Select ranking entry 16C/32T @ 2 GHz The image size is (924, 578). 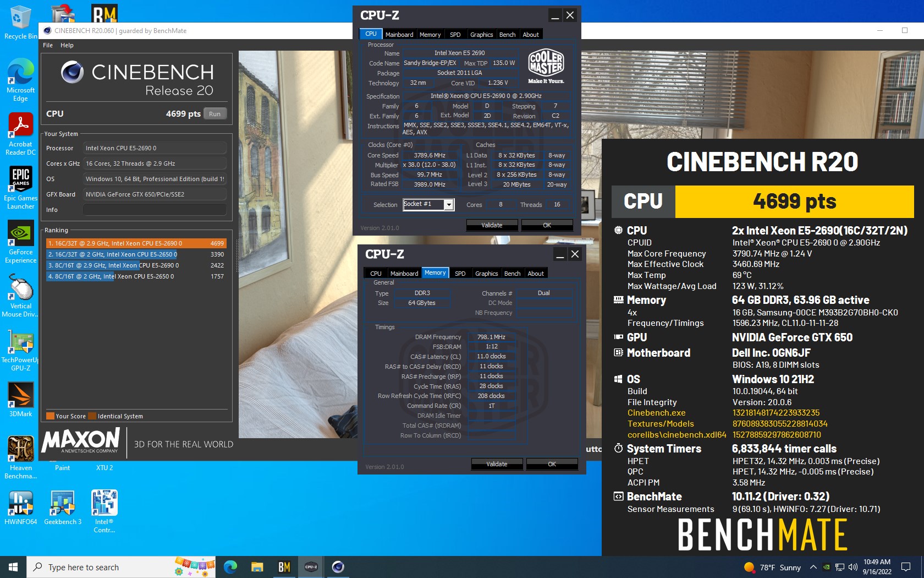136,254
